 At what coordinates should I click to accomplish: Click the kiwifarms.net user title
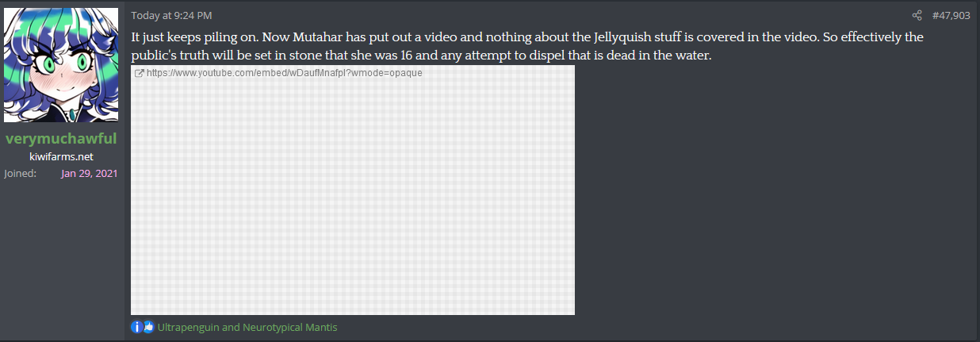click(61, 156)
